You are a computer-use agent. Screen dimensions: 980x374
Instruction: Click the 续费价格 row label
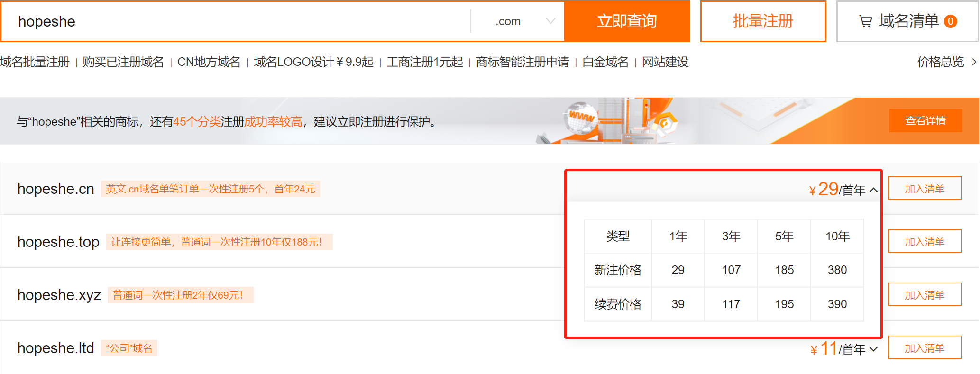pos(618,304)
